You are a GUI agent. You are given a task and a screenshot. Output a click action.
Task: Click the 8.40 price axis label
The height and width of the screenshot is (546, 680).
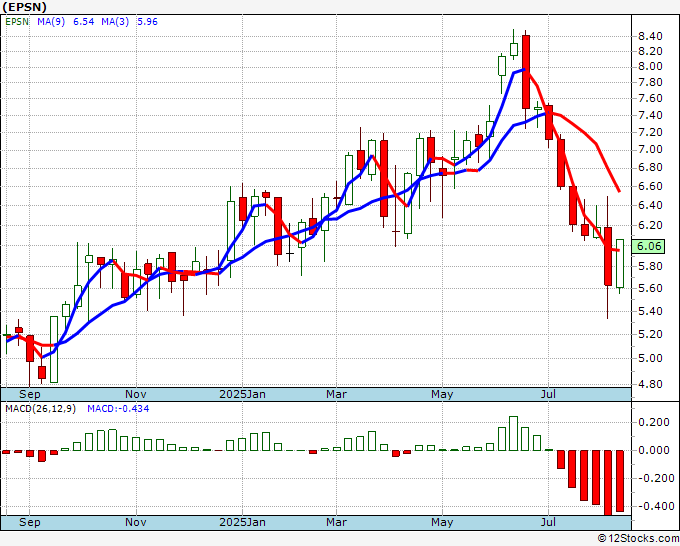tap(650, 36)
